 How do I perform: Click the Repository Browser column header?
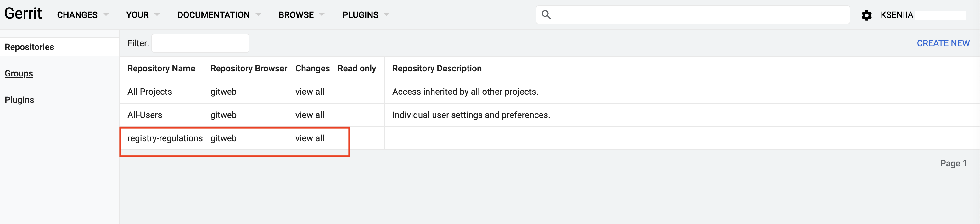pos(249,69)
